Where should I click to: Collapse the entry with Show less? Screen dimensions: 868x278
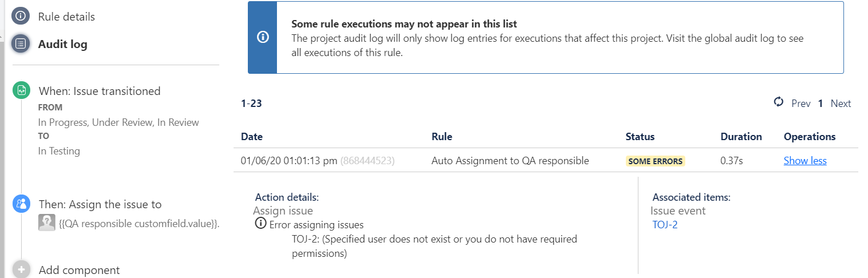click(805, 161)
